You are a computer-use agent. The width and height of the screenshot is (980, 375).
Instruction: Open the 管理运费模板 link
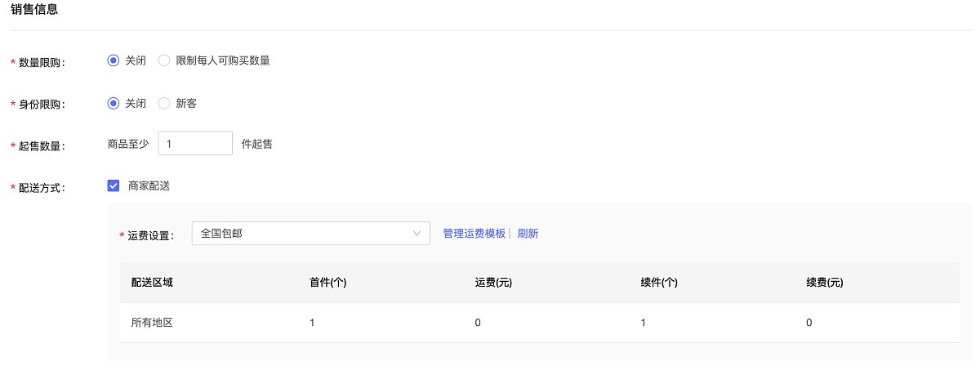click(x=474, y=234)
